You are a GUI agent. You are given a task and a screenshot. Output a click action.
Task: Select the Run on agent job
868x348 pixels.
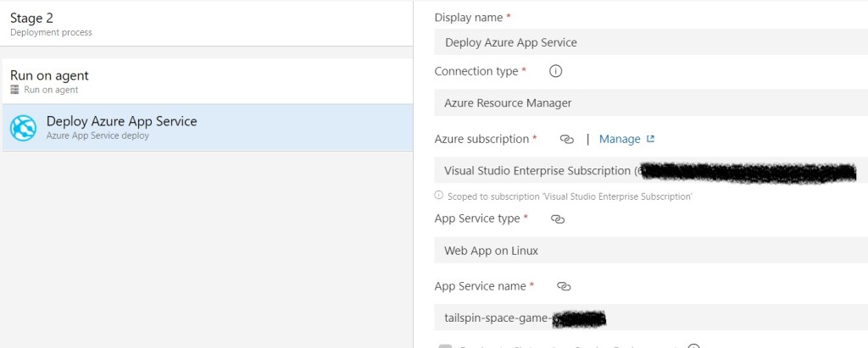207,81
